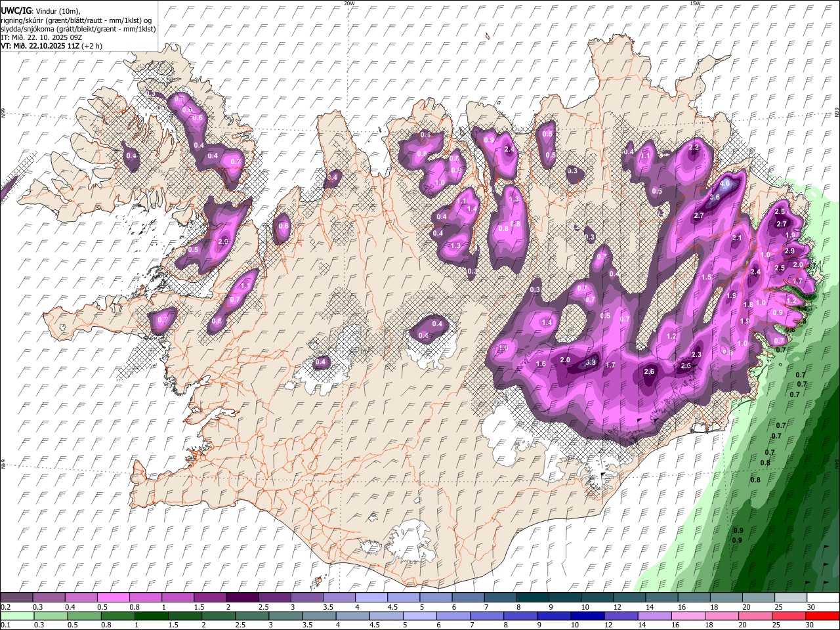Select the dark blue bottom swatch between 10 and 12
The image size is (840, 630).
[586, 616]
